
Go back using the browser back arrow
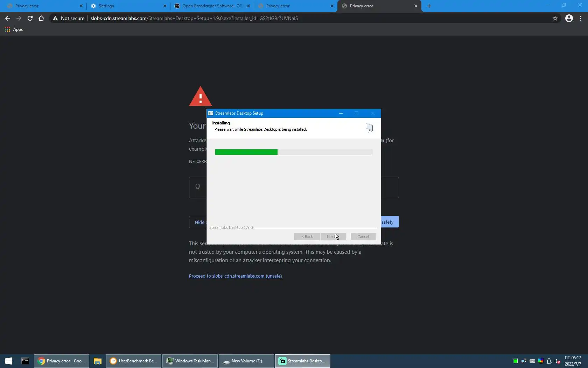(x=8, y=18)
